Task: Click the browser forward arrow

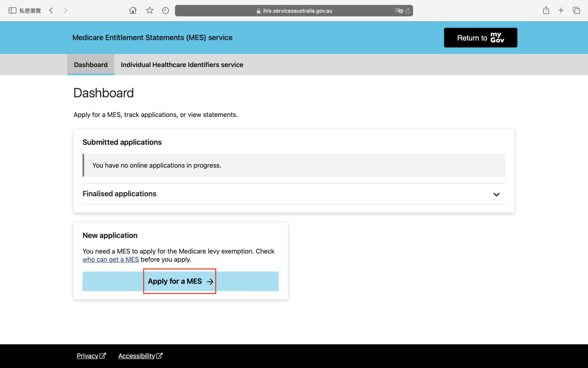Action: [x=65, y=10]
